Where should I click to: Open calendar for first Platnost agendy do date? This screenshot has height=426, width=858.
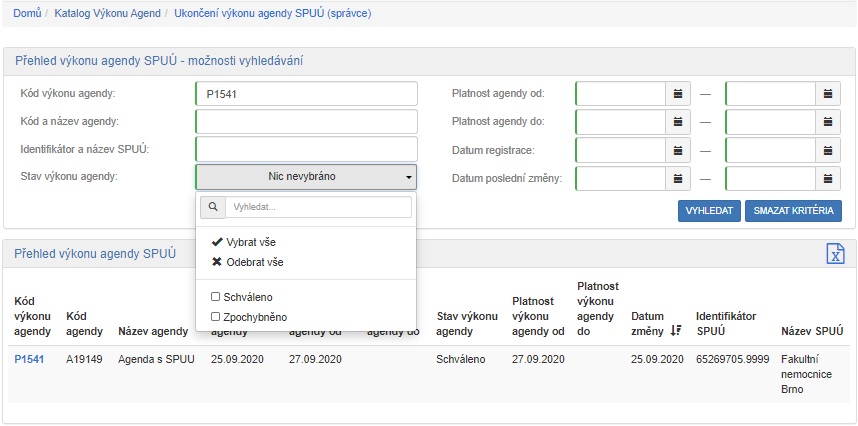pyautogui.click(x=678, y=122)
